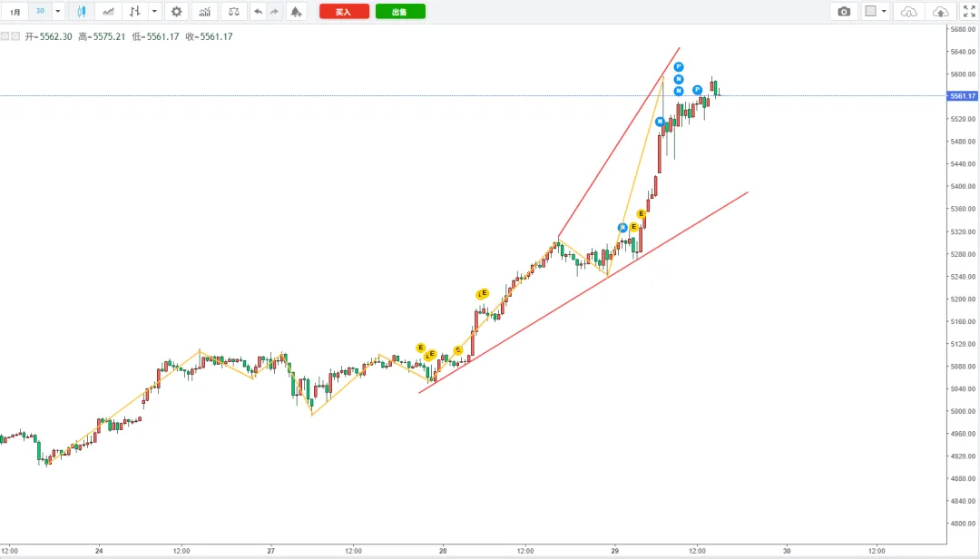This screenshot has width=980, height=559.
Task: Click the close price 收=5561.17 value
Action: tap(209, 36)
